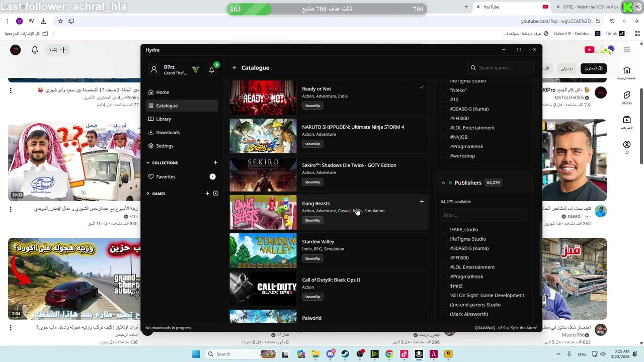
Task: Click the D7rz profile avatar
Action: (x=154, y=70)
